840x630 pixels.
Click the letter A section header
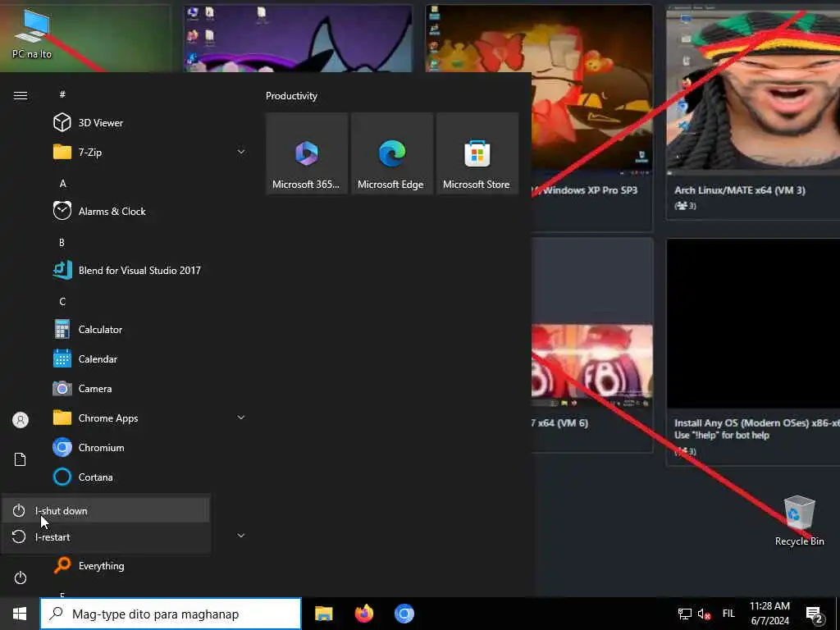(x=62, y=183)
